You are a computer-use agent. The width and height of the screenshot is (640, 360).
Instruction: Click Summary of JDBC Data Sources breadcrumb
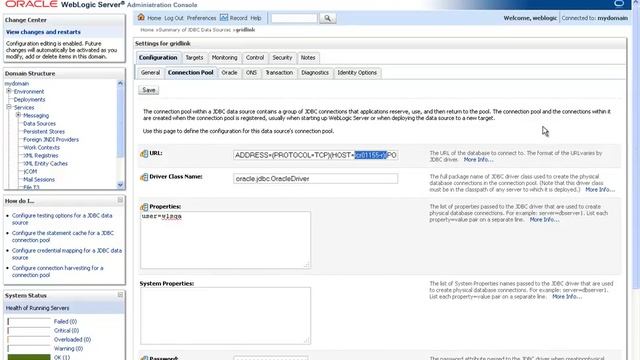(194, 30)
